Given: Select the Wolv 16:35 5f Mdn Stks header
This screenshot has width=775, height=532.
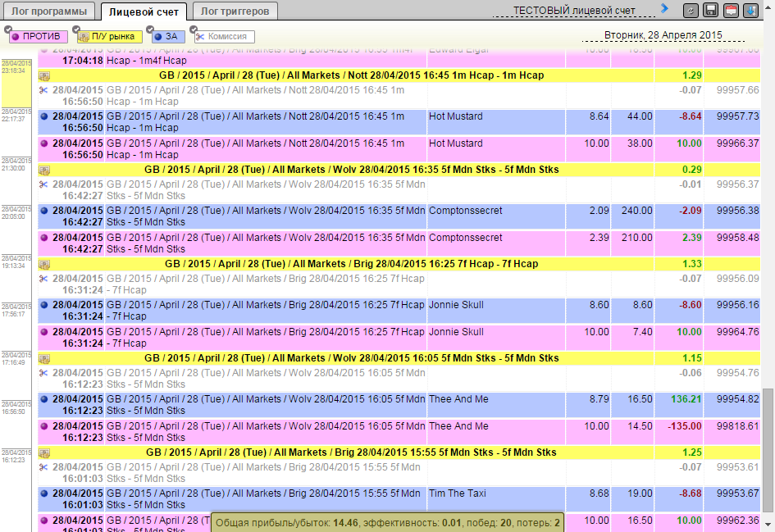Looking at the screenshot, I should pos(352,170).
